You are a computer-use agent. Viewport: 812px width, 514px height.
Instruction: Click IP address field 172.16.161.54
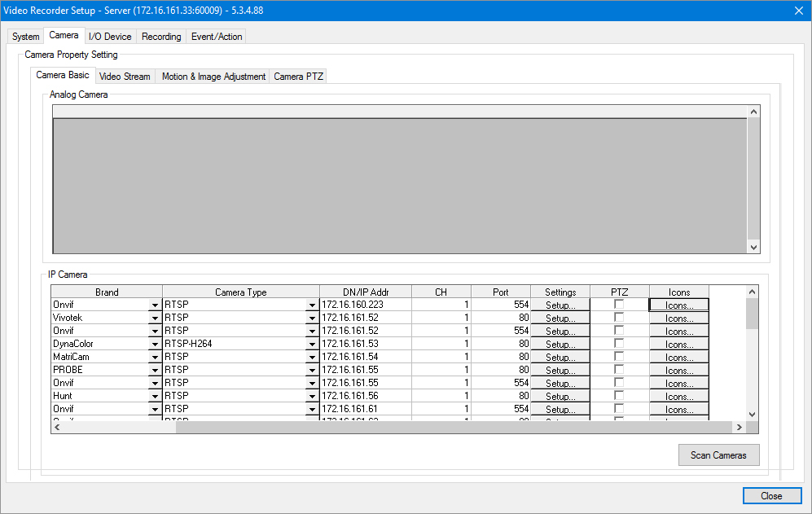coord(365,357)
